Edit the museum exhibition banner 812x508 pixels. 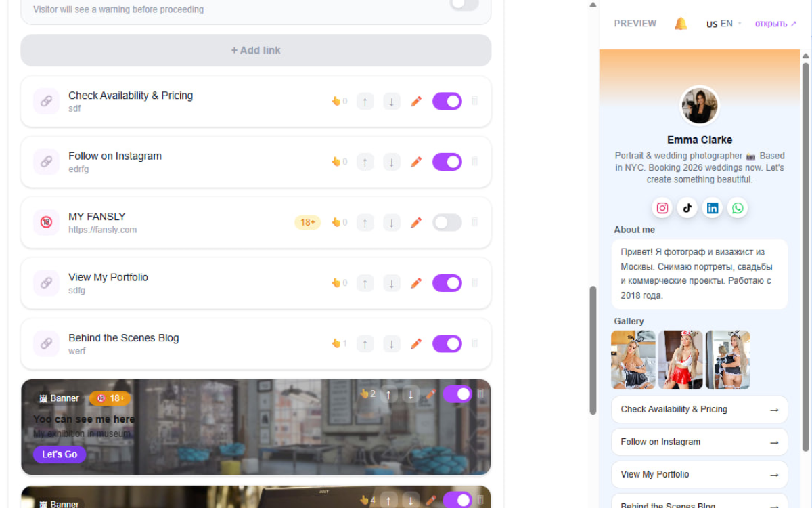coord(430,394)
